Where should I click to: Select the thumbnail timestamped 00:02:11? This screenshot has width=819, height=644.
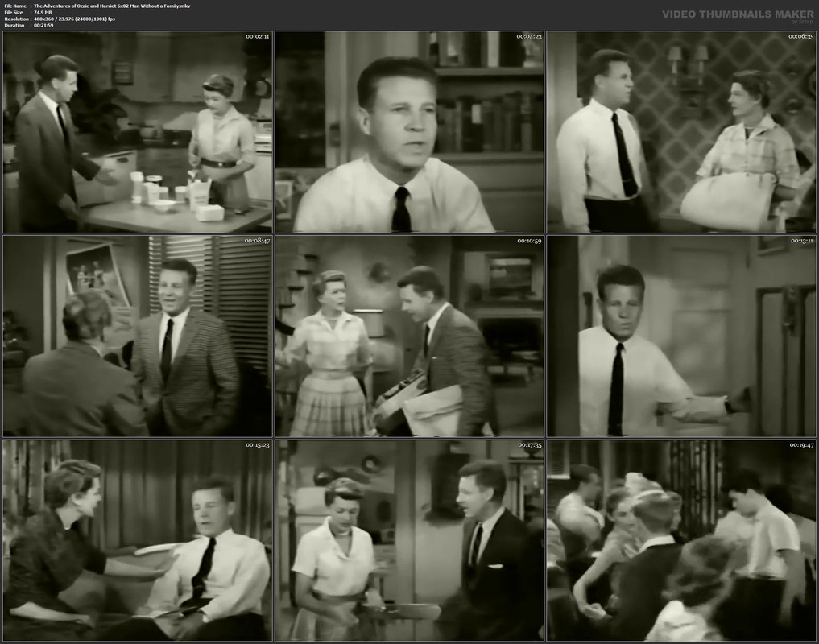coord(138,132)
